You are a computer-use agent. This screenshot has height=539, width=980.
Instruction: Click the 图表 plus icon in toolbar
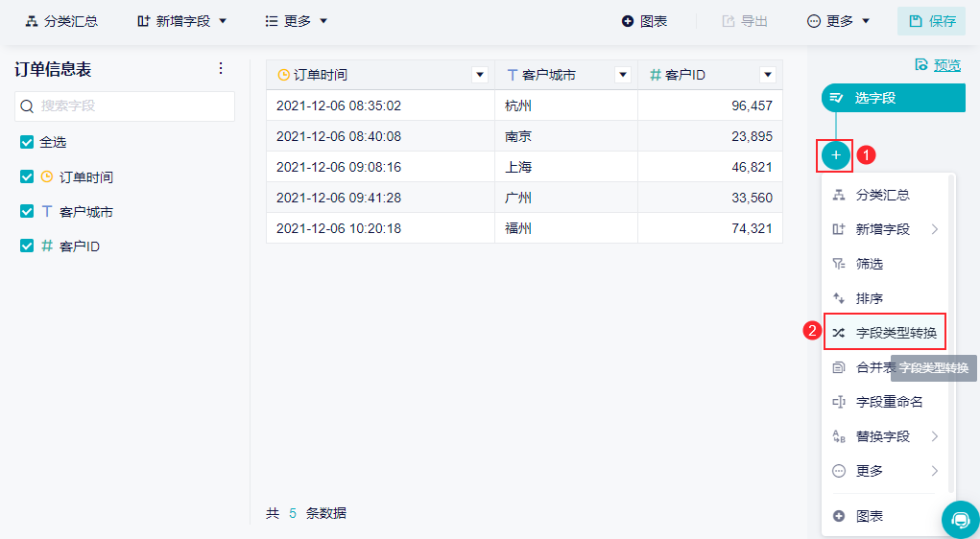628,21
